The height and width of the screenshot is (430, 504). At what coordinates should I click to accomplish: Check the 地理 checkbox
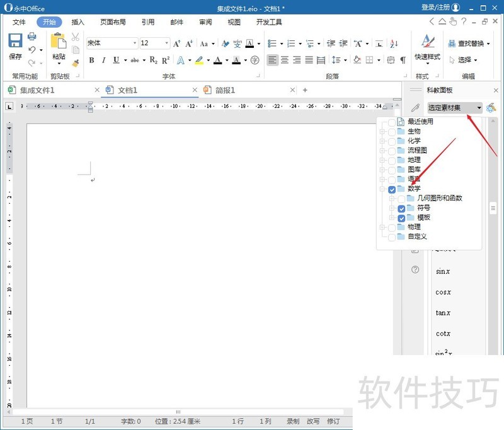click(x=392, y=161)
